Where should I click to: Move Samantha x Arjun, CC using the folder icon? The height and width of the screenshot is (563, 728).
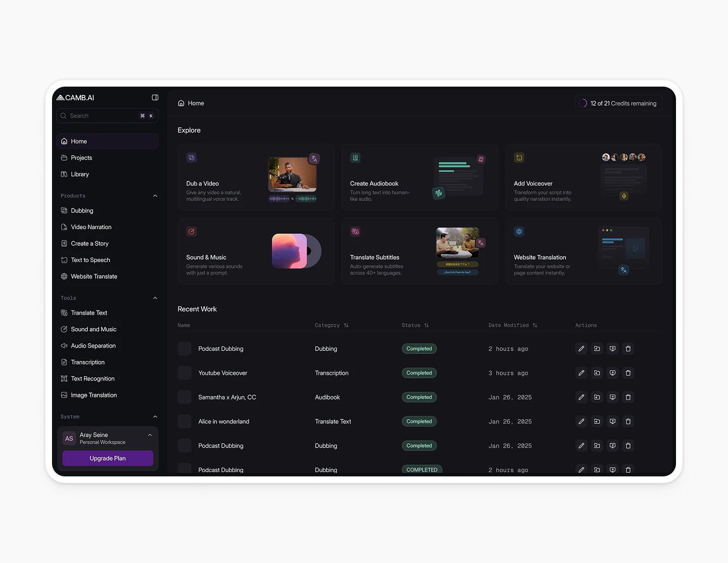pyautogui.click(x=597, y=397)
